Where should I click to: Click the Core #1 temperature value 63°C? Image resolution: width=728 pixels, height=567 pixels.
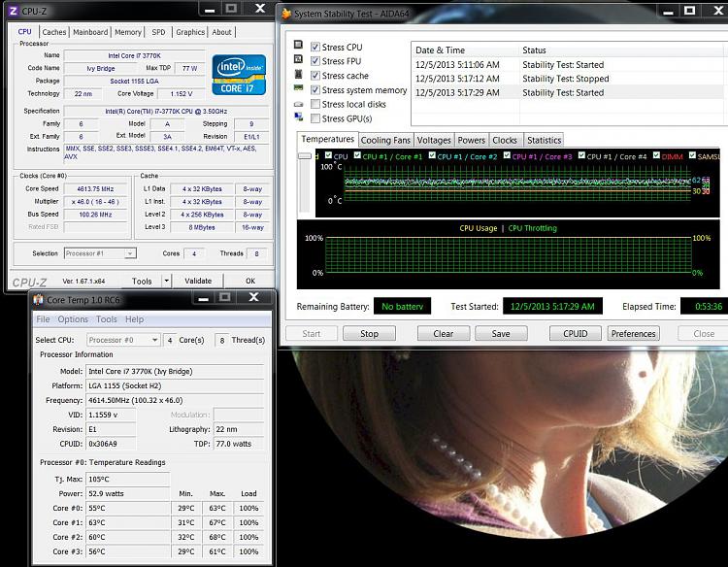(128, 522)
